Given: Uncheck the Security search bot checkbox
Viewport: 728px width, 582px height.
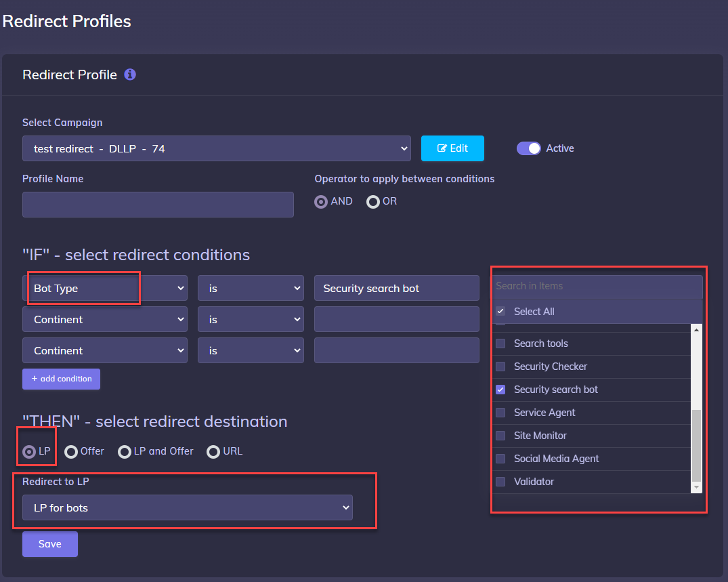Looking at the screenshot, I should tap(499, 390).
